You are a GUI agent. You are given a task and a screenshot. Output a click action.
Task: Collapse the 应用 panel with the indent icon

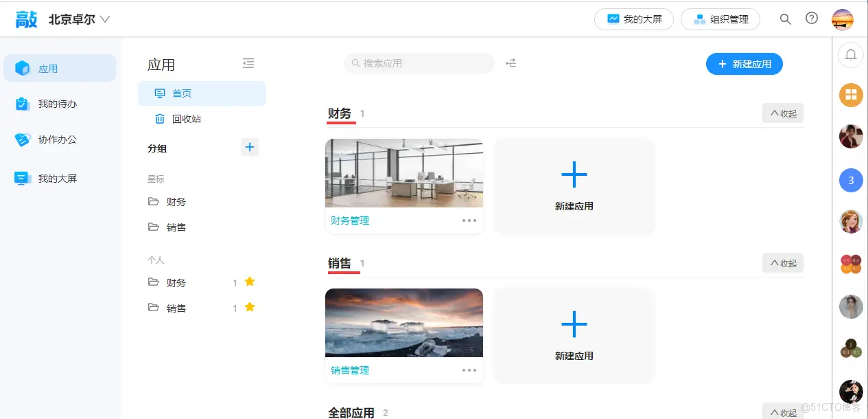[248, 63]
